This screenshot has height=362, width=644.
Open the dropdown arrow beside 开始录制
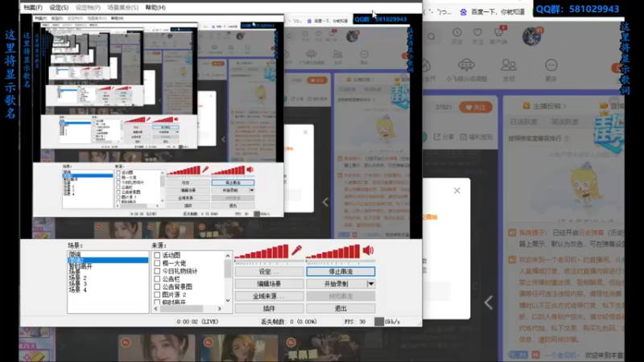(370, 284)
